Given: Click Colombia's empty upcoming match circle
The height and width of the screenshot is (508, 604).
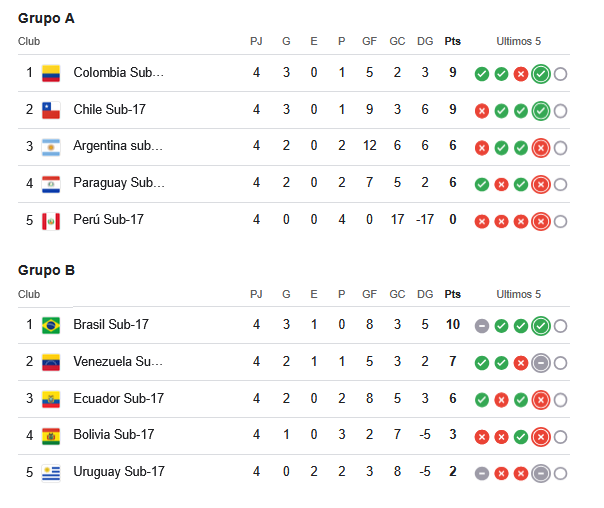Looking at the screenshot, I should tap(560, 74).
